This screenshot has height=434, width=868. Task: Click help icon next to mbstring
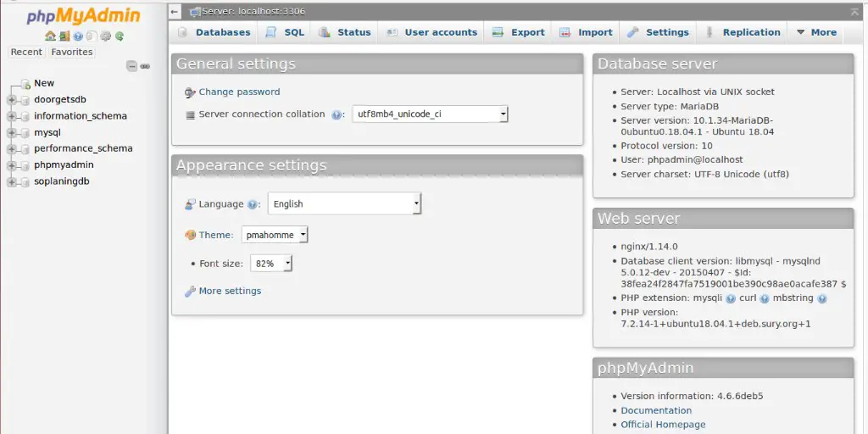coord(822,299)
